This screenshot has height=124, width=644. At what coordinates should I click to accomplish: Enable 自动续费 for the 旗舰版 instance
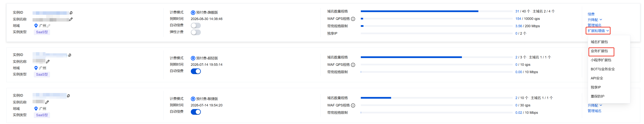196,26
